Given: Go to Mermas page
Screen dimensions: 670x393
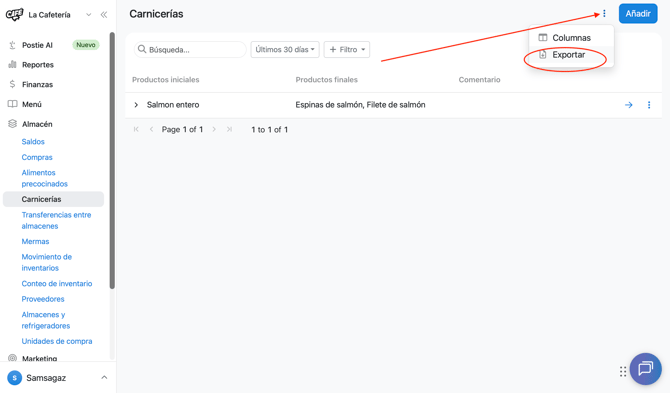Looking at the screenshot, I should tap(35, 241).
